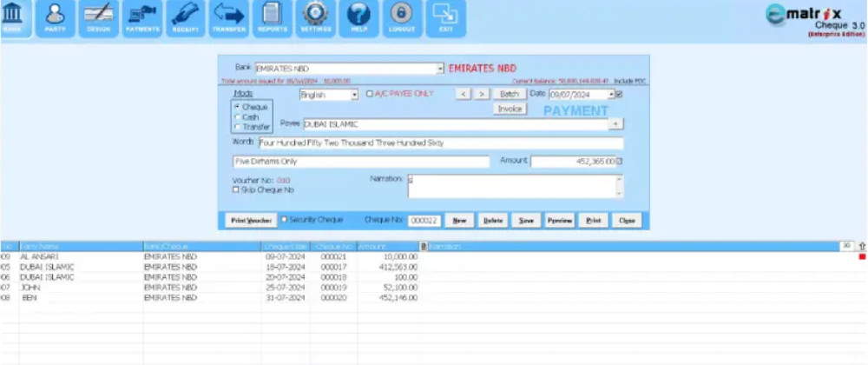Click amount 412,563.00 in list

tap(398, 267)
